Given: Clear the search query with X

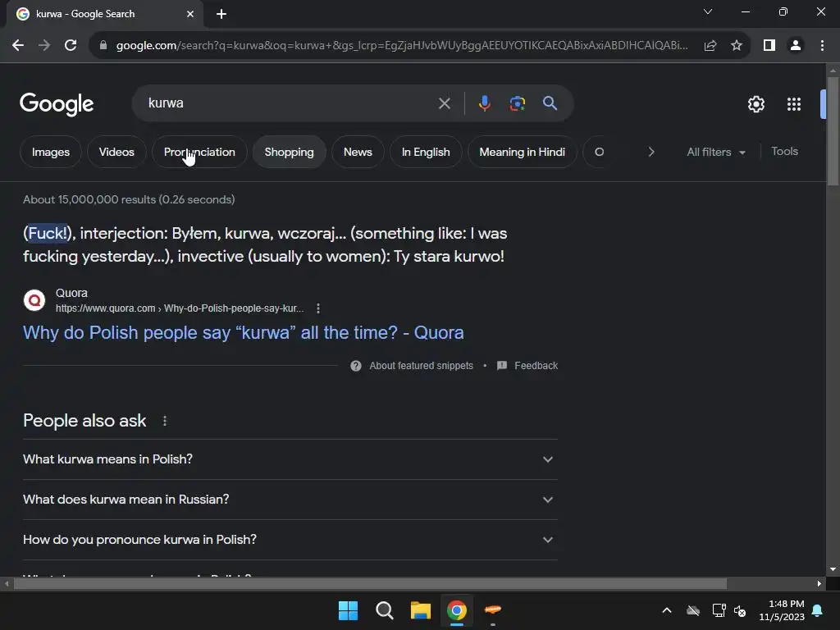Looking at the screenshot, I should 444,103.
